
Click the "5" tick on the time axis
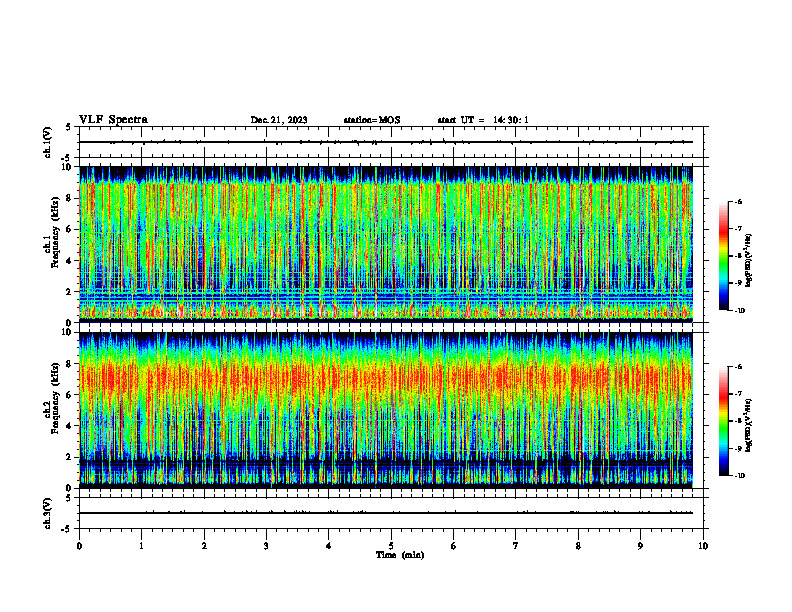coord(391,546)
